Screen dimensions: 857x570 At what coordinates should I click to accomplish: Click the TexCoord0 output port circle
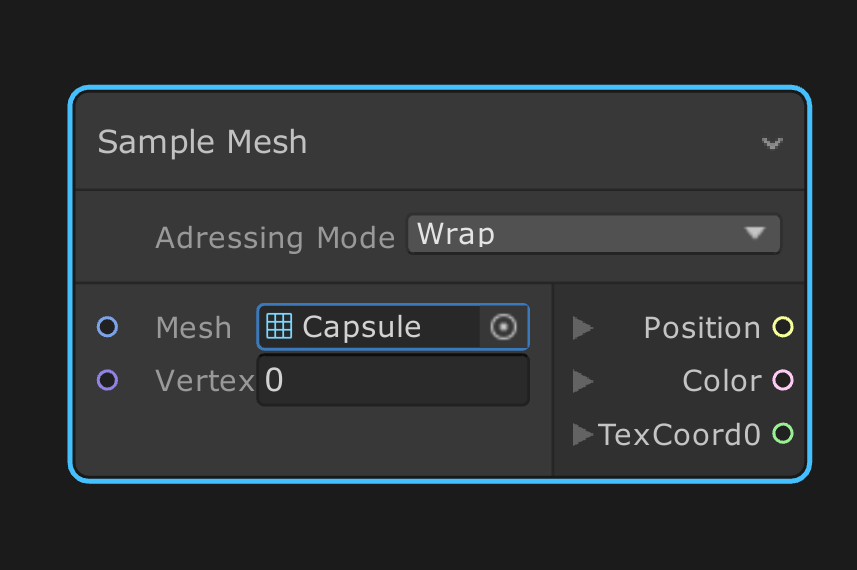click(783, 433)
